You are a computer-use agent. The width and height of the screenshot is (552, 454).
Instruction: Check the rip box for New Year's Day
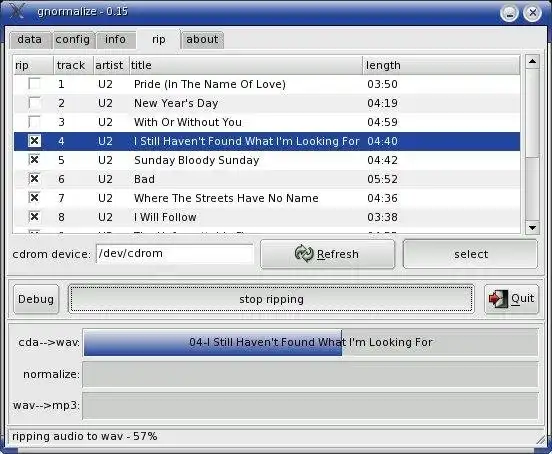coord(34,103)
